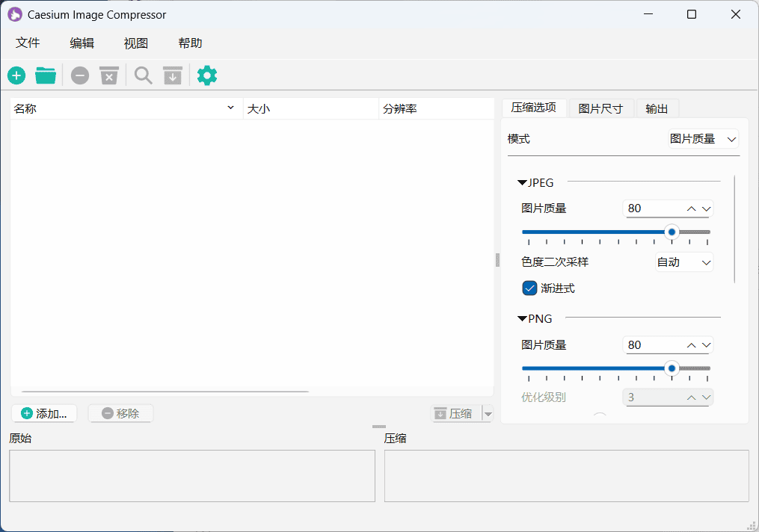Click the 名称 column header
The width and height of the screenshot is (759, 532).
(127, 109)
